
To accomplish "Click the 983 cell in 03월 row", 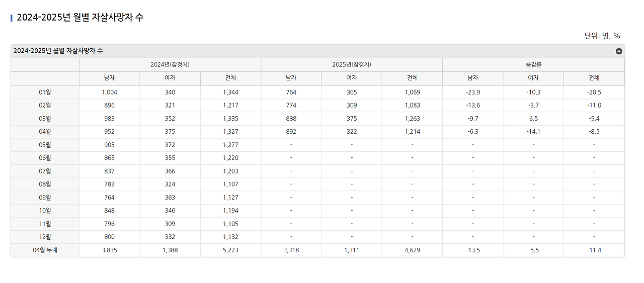I will [x=109, y=119].
